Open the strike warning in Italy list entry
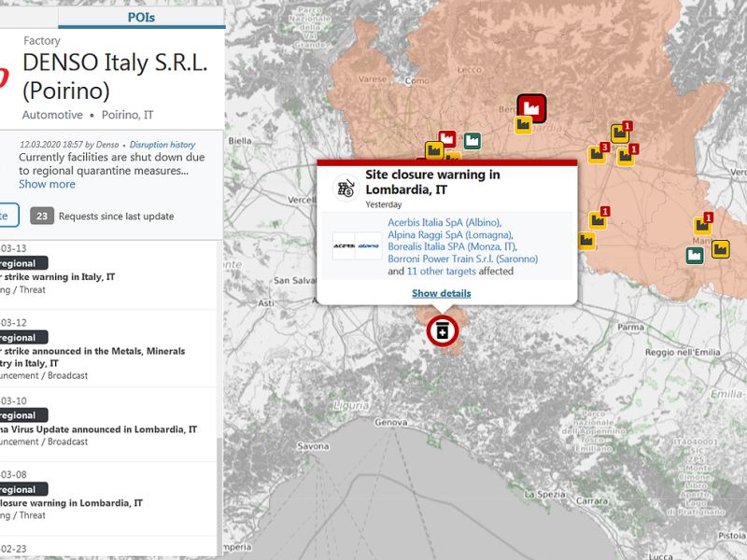This screenshot has height=560, width=747. 108,274
